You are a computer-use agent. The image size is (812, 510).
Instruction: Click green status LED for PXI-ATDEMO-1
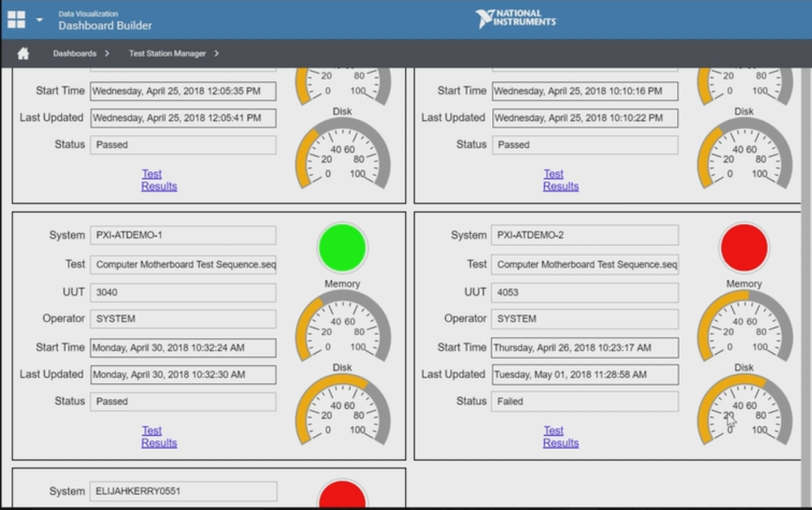[342, 248]
